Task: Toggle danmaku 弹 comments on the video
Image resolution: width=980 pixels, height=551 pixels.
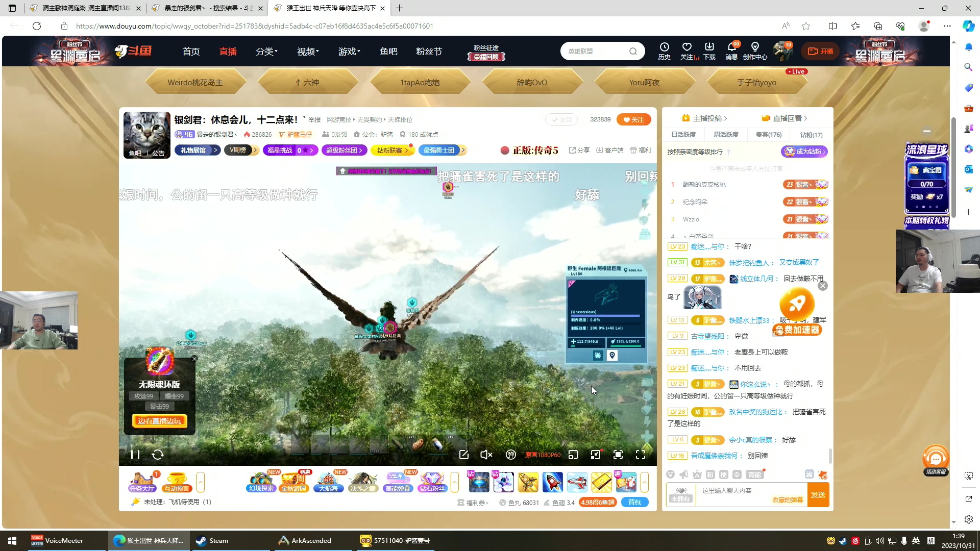Action: pos(510,455)
